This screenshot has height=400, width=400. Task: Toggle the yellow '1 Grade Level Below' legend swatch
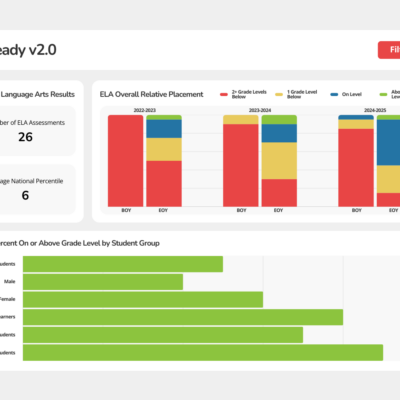279,94
